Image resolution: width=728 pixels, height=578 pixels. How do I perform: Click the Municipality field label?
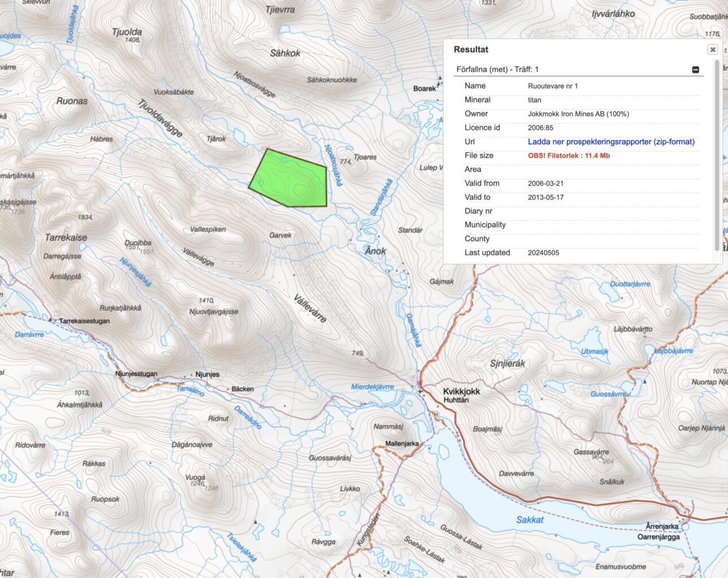[485, 225]
